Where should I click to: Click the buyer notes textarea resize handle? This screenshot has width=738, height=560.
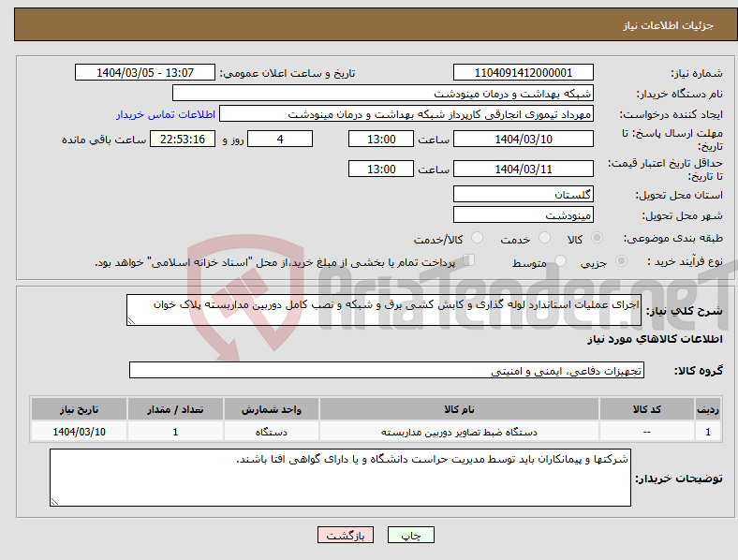[x=54, y=502]
